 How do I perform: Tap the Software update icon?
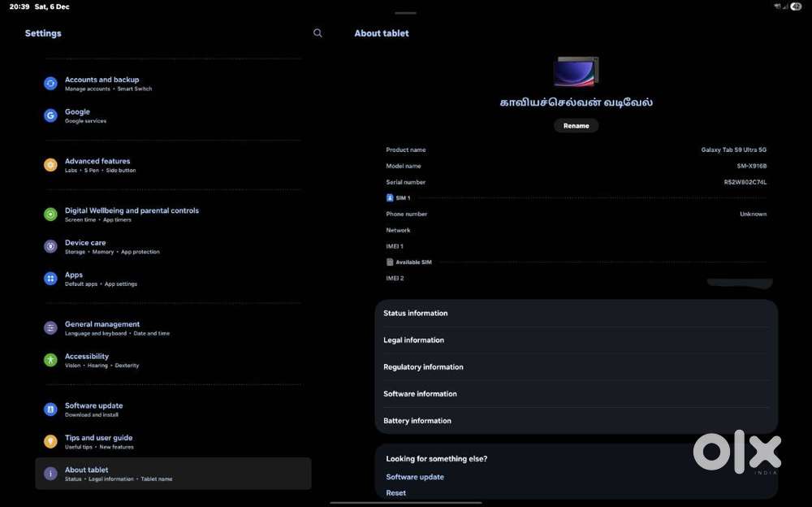[50, 409]
